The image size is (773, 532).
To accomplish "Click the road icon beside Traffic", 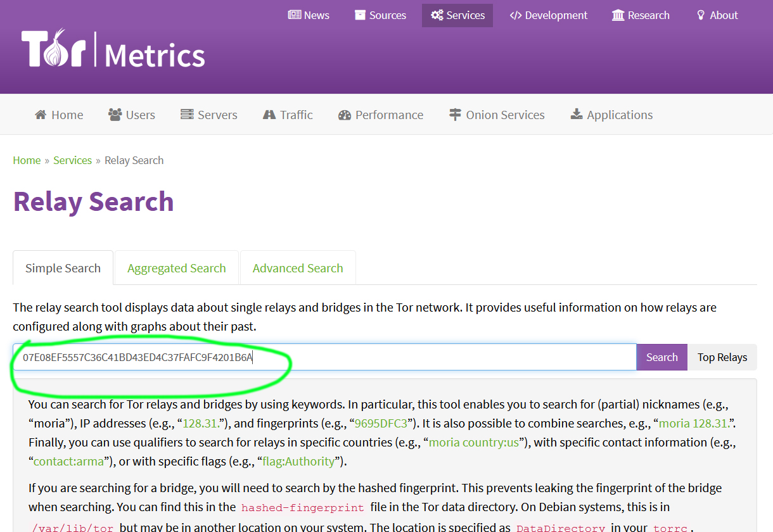I will coord(269,115).
